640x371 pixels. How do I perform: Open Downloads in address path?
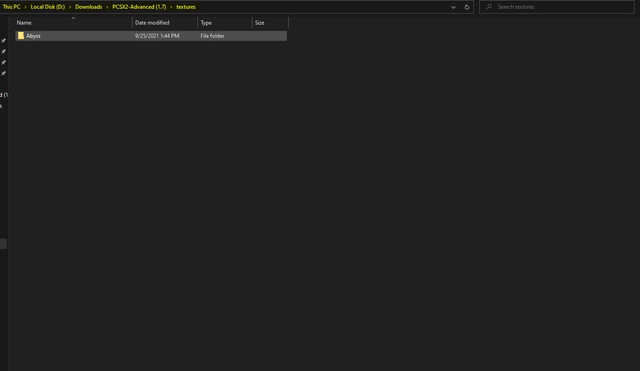(89, 7)
